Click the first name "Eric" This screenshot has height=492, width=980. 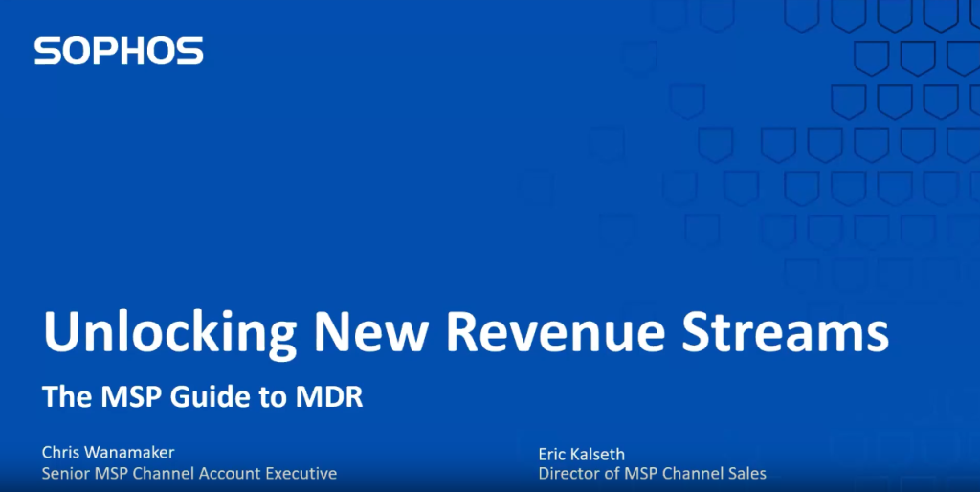pos(554,454)
